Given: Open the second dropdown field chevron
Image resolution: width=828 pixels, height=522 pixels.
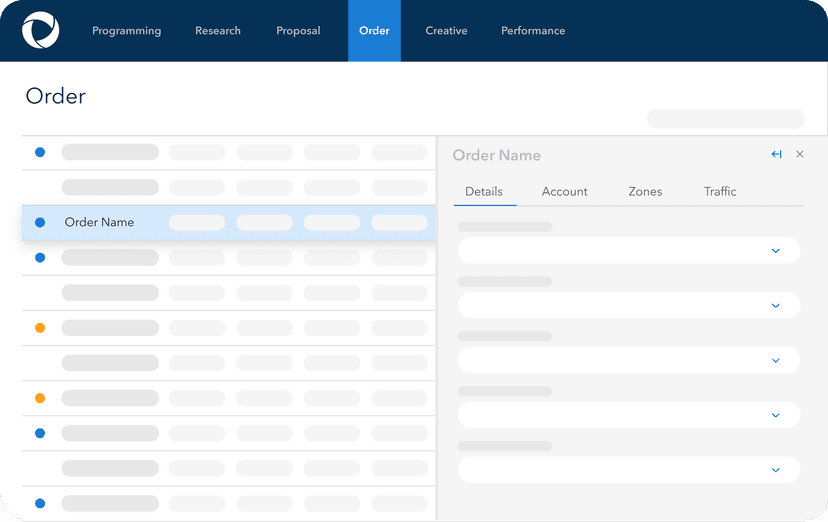Looking at the screenshot, I should (775, 306).
